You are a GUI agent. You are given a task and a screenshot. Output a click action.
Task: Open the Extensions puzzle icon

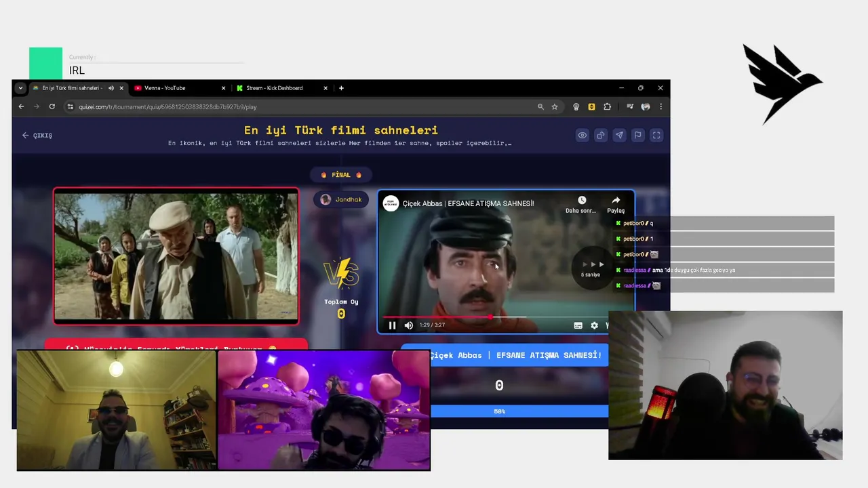pyautogui.click(x=607, y=106)
